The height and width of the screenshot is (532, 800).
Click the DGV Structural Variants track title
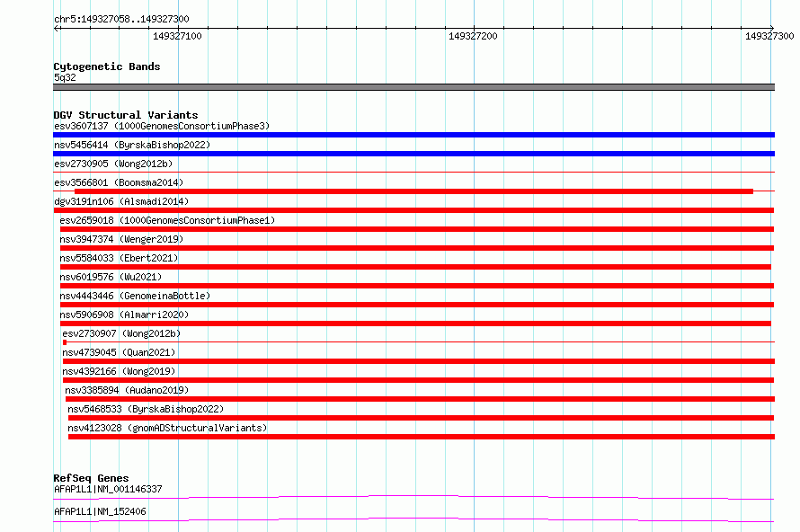(126, 115)
